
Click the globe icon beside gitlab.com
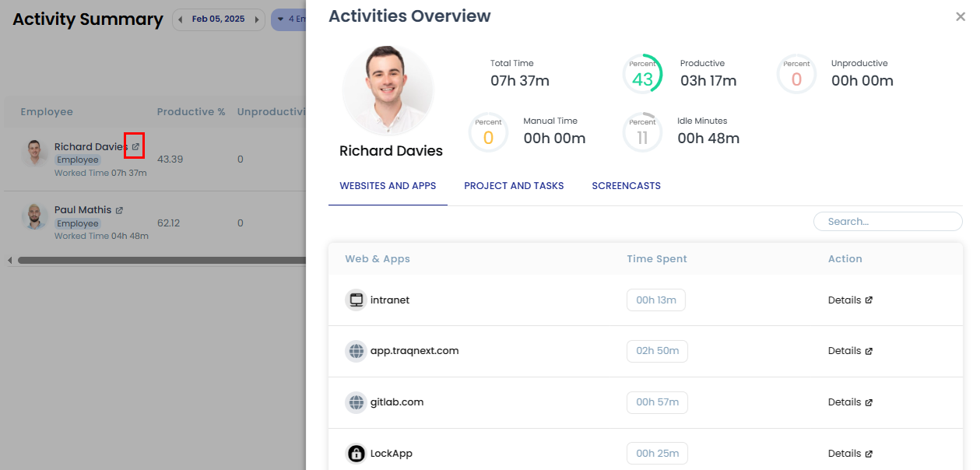point(356,402)
